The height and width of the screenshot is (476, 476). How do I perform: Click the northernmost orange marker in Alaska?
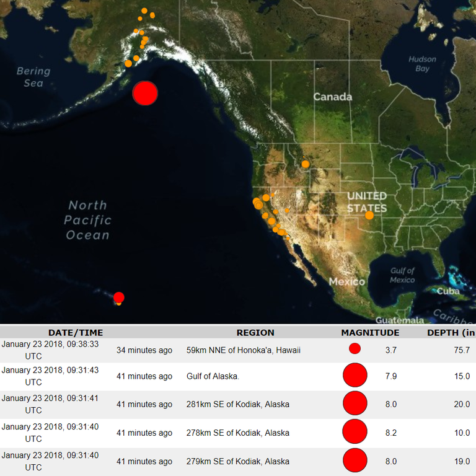coord(144,11)
